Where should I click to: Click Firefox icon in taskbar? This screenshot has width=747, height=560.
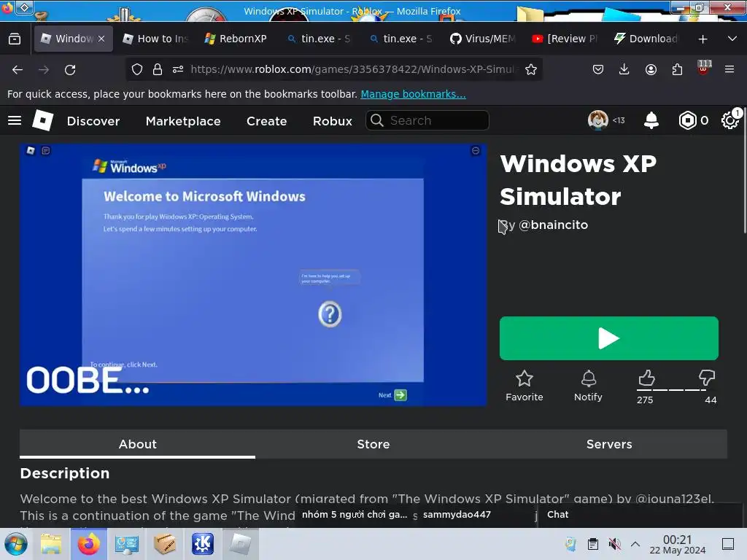[89, 544]
